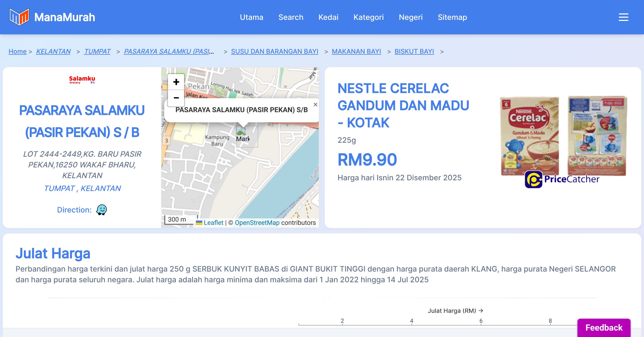Viewport: 644px width, 337px height.
Task: Open the BISKUT BAYI breadcrumb link
Action: point(414,51)
